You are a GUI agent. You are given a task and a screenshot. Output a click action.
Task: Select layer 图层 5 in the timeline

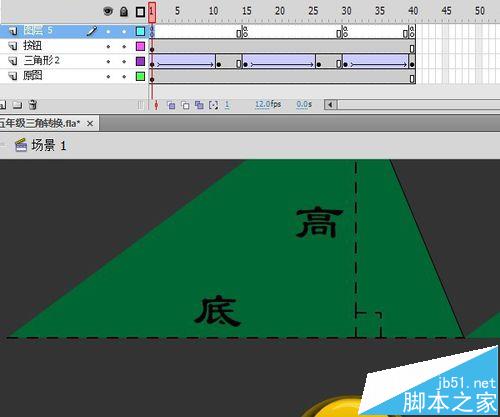pyautogui.click(x=74, y=31)
